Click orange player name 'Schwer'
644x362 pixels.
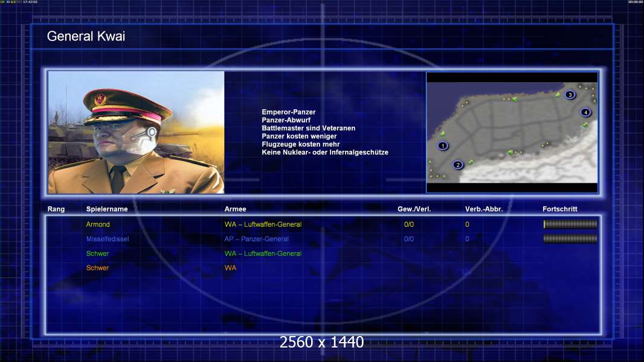click(x=97, y=268)
